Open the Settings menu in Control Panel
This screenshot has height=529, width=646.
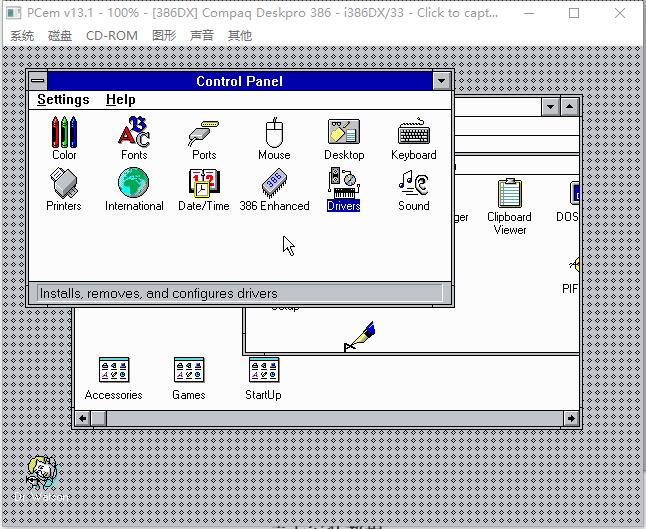(x=63, y=100)
